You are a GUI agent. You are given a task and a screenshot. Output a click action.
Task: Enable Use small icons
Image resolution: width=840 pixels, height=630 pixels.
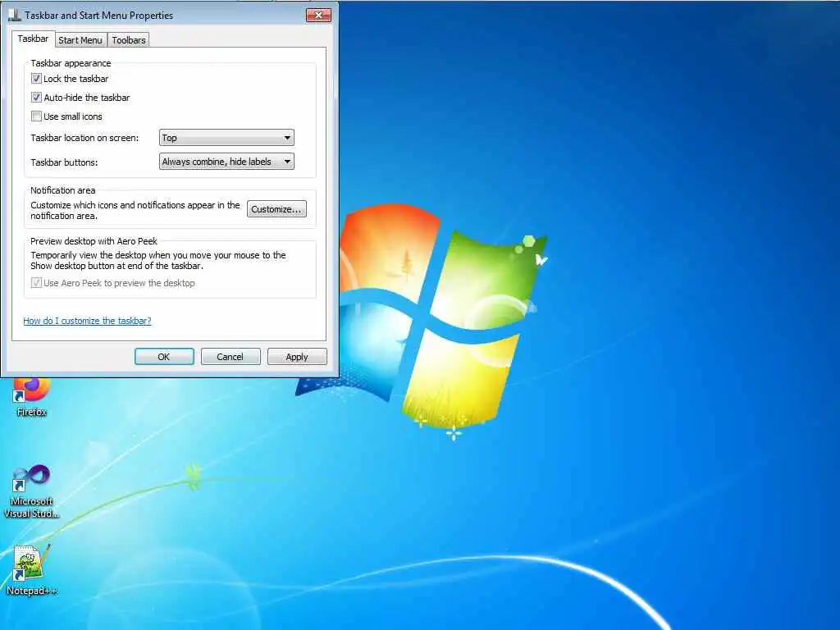click(x=36, y=116)
